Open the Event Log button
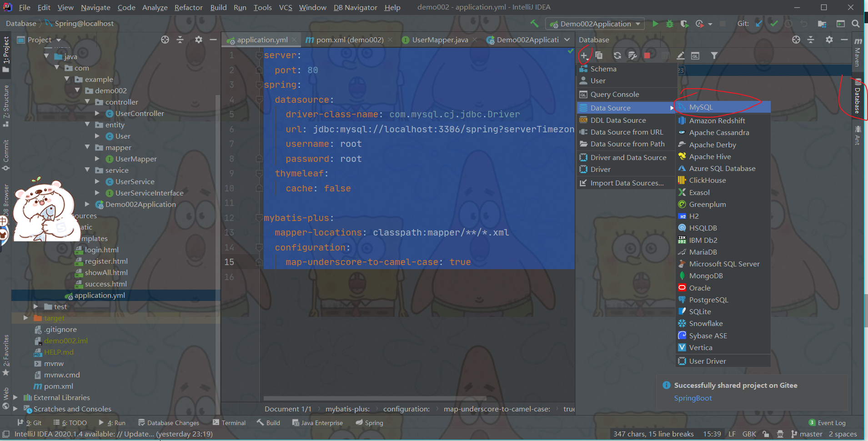This screenshot has width=868, height=441. click(827, 423)
